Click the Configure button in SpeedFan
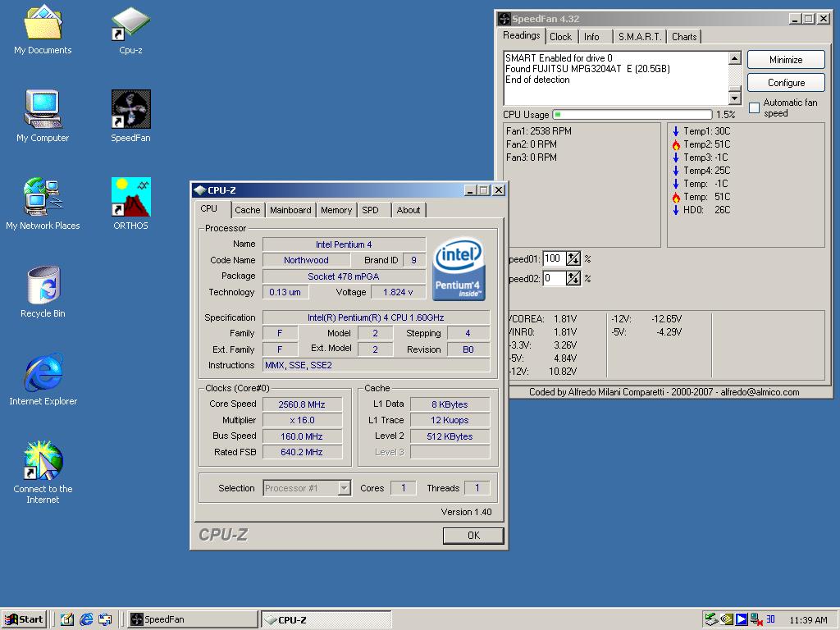840x630 pixels. tap(786, 83)
